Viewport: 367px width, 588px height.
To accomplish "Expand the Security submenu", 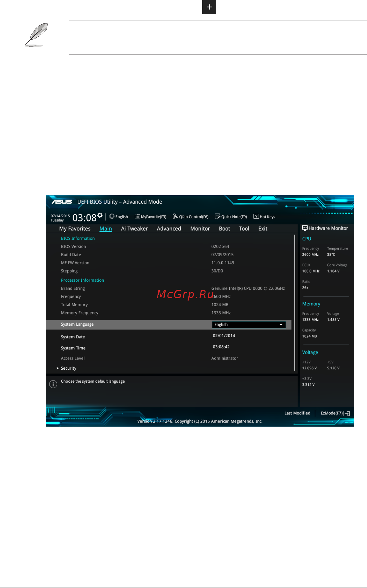I will (68, 368).
